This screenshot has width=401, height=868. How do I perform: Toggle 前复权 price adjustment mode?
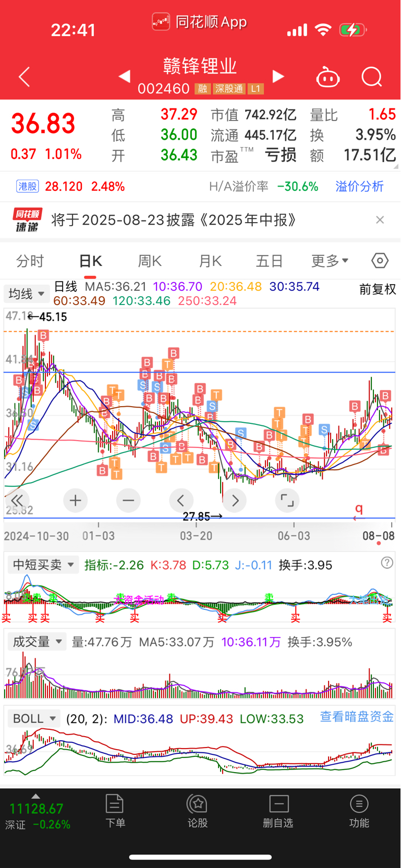[x=378, y=289]
